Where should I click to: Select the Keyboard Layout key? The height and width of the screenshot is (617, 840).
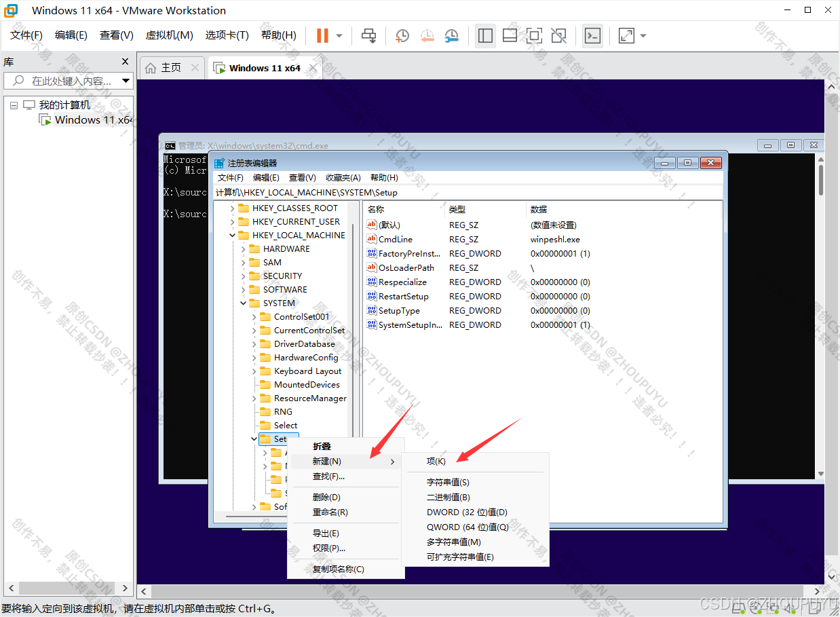click(x=301, y=371)
